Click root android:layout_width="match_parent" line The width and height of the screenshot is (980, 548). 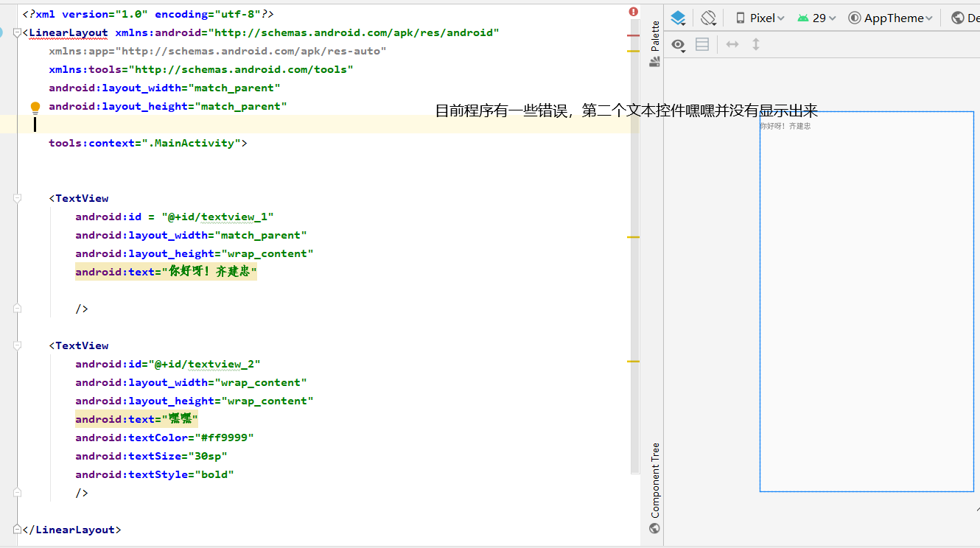(x=164, y=88)
